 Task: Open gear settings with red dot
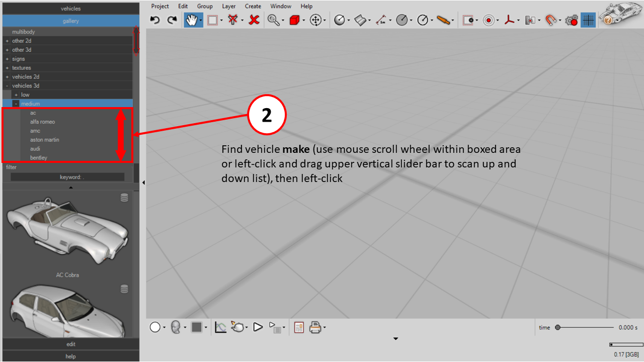tap(572, 20)
